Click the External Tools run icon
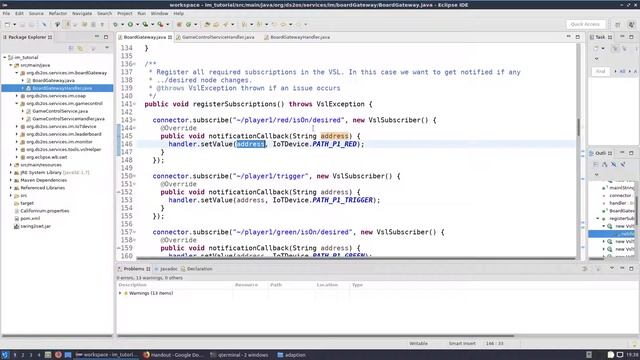This screenshot has height=360, width=640. coord(160,24)
